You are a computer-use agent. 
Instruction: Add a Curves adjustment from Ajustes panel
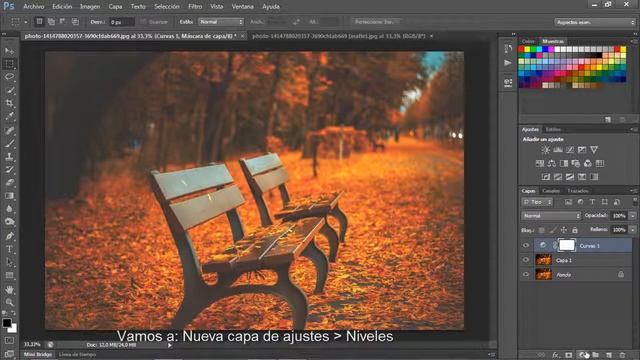coord(570,150)
